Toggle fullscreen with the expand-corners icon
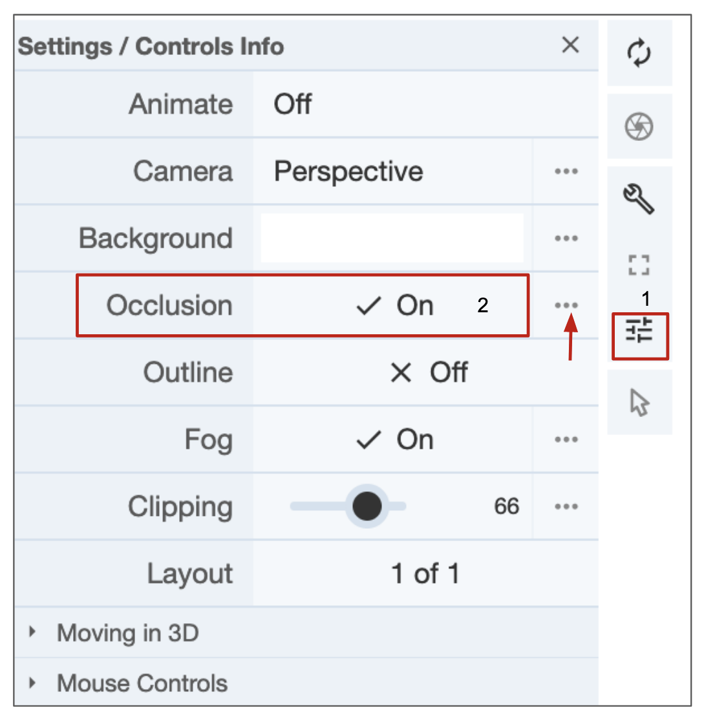Screen dimensions: 715x728 [639, 265]
